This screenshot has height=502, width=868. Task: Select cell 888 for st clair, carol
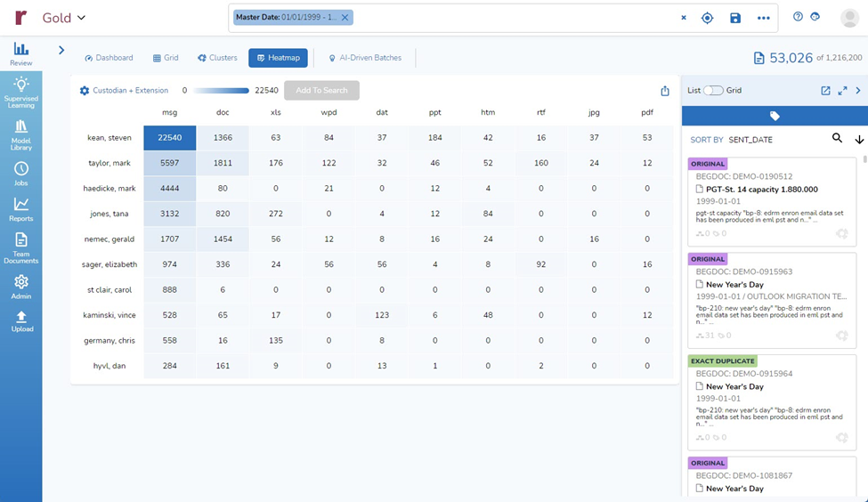click(x=169, y=289)
